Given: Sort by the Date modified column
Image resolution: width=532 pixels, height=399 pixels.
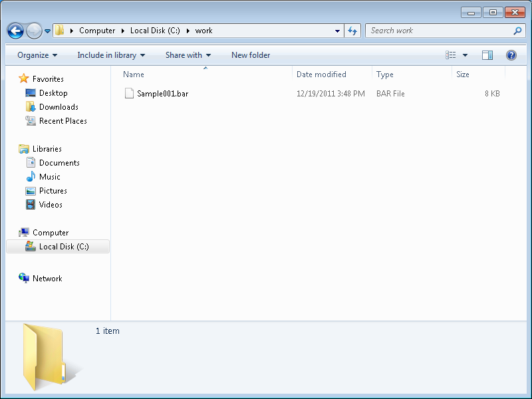Looking at the screenshot, I should coord(321,74).
